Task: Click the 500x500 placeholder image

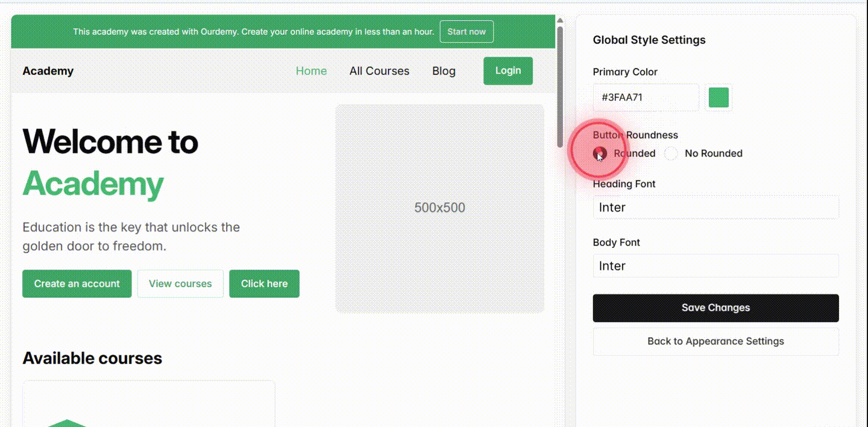Action: (x=439, y=207)
